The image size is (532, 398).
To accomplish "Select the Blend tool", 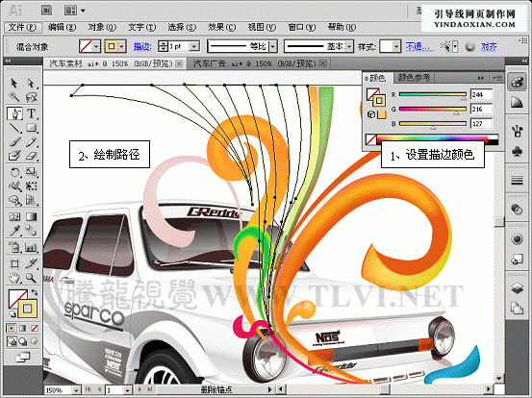I will tap(31, 231).
